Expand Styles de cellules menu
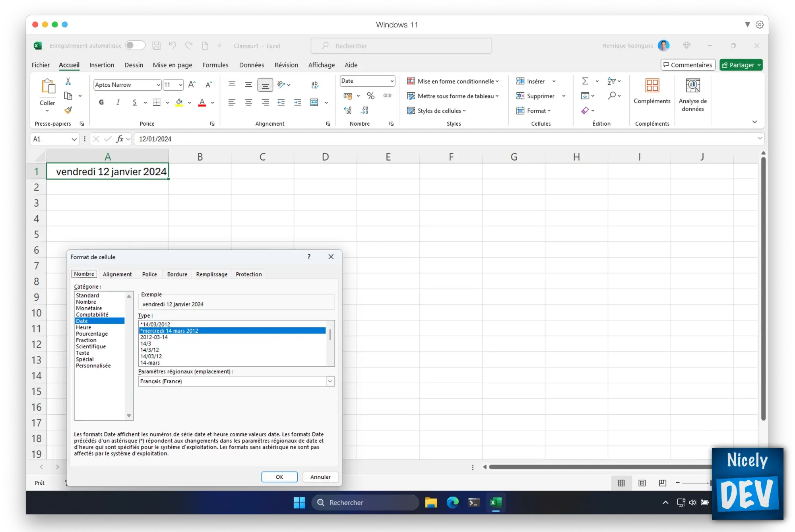Viewport: 795px width, 532px height. coord(436,111)
